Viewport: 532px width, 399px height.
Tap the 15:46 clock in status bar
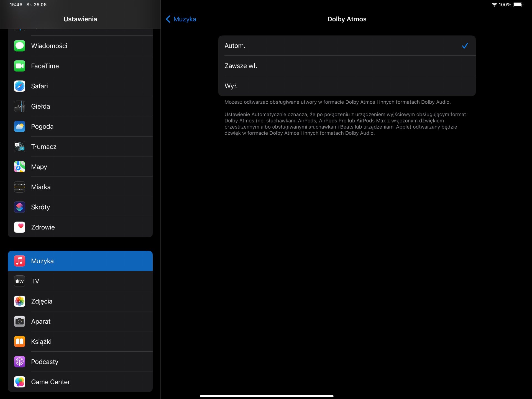pos(16,5)
